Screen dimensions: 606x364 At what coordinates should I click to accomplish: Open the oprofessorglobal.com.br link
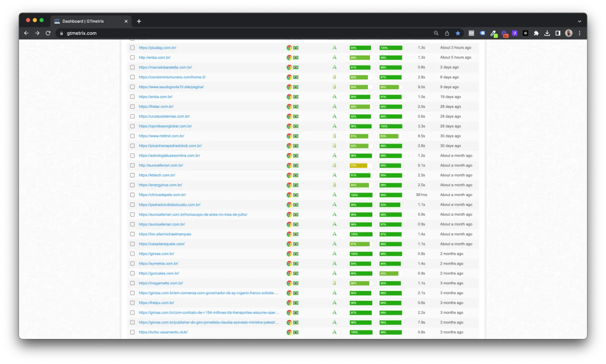coord(166,126)
